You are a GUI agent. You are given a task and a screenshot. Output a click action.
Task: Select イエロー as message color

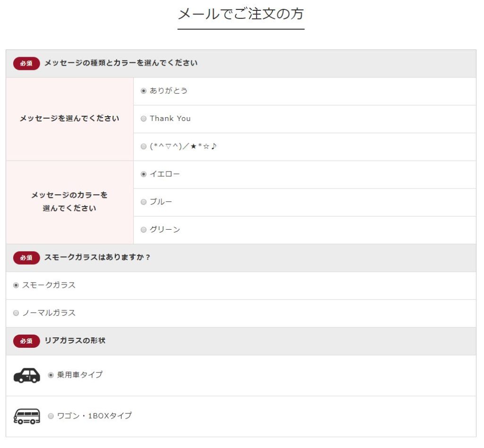coord(144,174)
